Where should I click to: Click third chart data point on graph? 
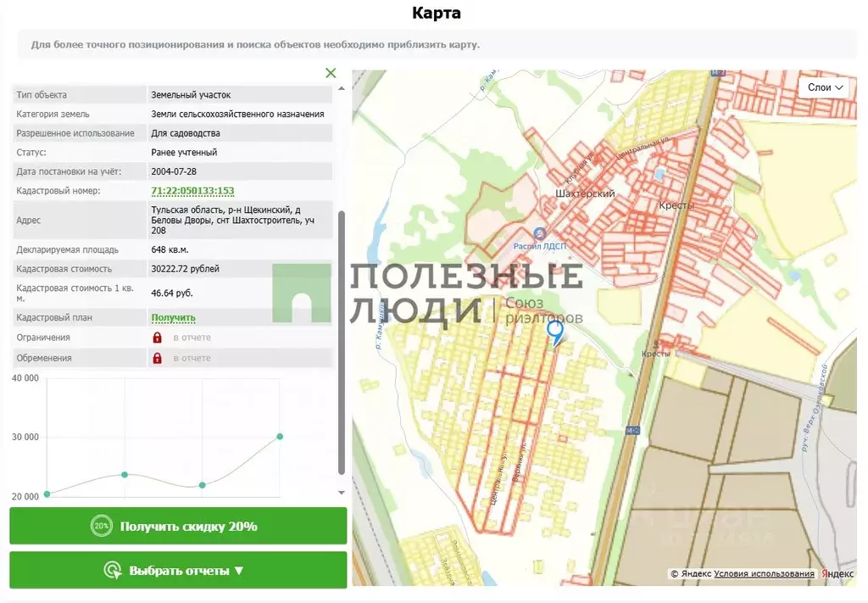click(x=202, y=485)
